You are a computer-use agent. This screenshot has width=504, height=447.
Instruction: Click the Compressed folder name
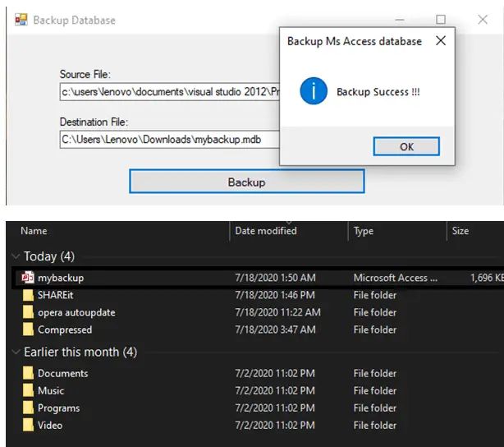[x=65, y=329]
